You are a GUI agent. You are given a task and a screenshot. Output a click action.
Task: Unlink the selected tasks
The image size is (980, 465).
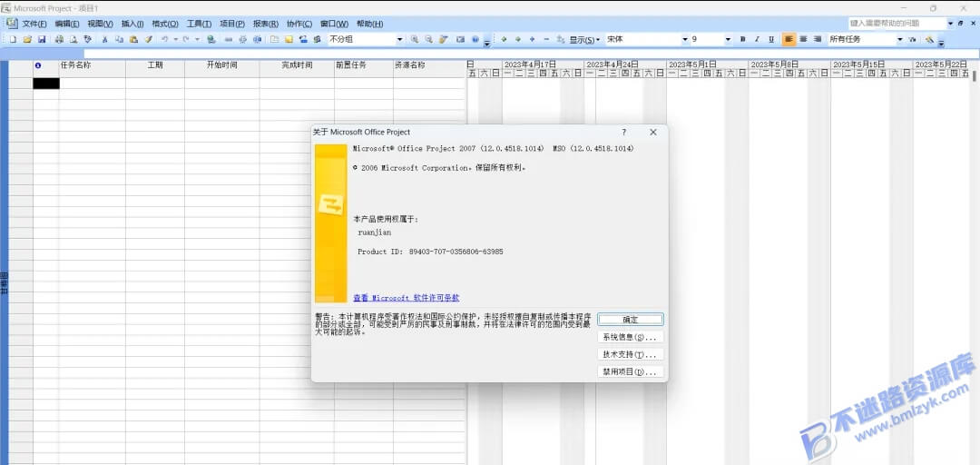pos(242,39)
